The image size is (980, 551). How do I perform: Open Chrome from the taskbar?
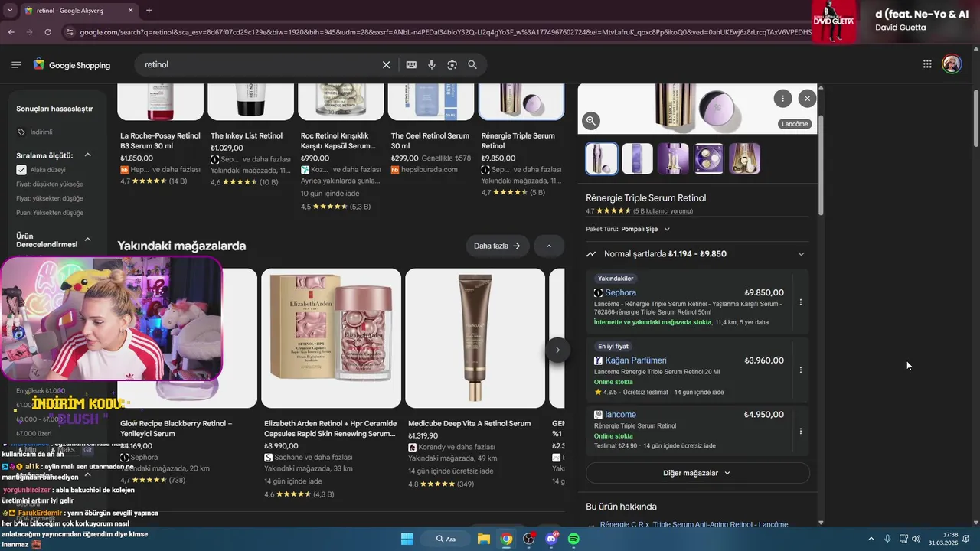506,539
